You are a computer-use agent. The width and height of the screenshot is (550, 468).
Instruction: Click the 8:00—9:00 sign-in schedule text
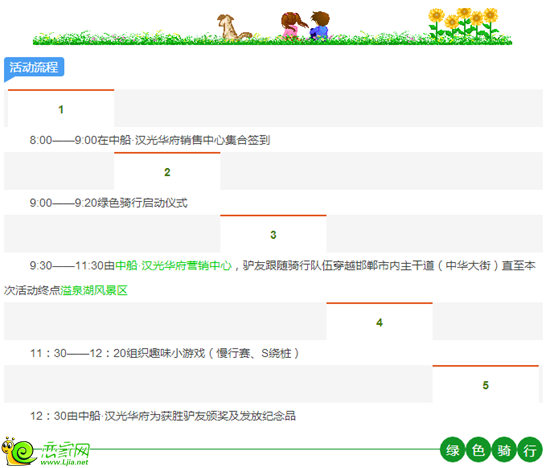(150, 140)
